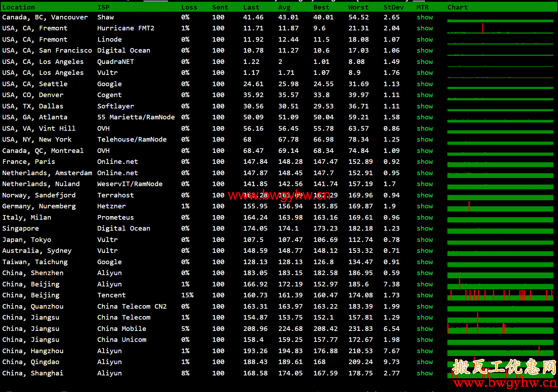Click the Jiangsu China Mobile latency chart
This screenshot has width=558, height=392.
coord(500,329)
